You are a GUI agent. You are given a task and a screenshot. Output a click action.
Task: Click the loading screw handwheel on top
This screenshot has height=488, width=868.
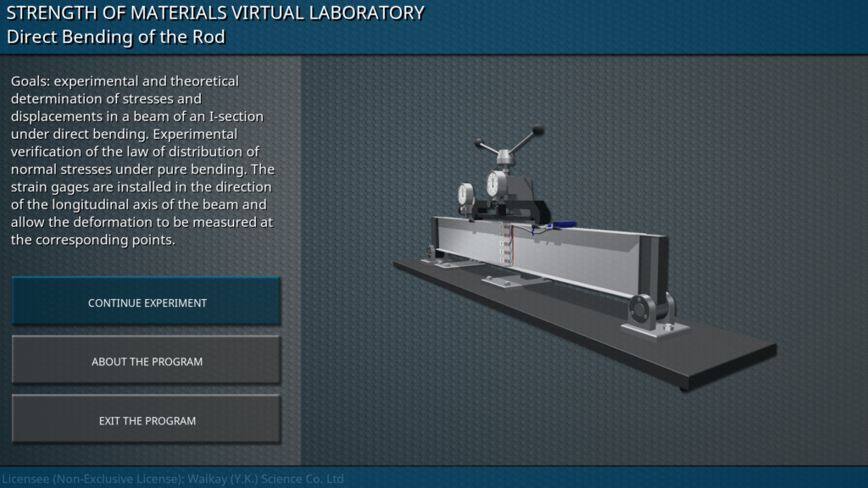506,155
